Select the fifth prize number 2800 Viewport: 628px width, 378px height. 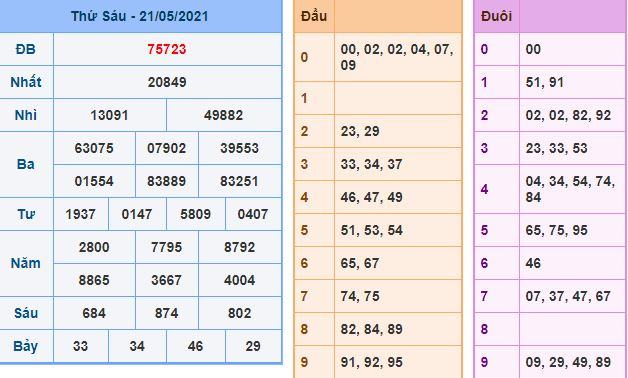coord(94,247)
